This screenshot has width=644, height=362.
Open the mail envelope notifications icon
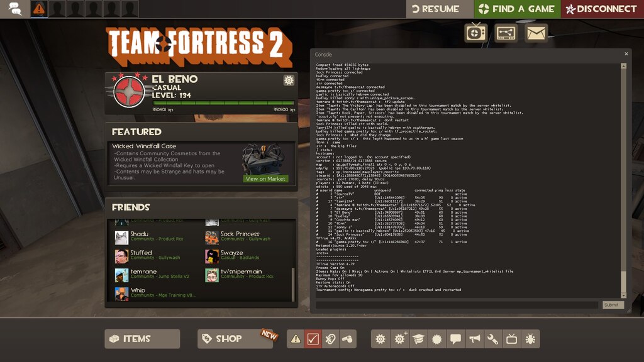(x=536, y=33)
